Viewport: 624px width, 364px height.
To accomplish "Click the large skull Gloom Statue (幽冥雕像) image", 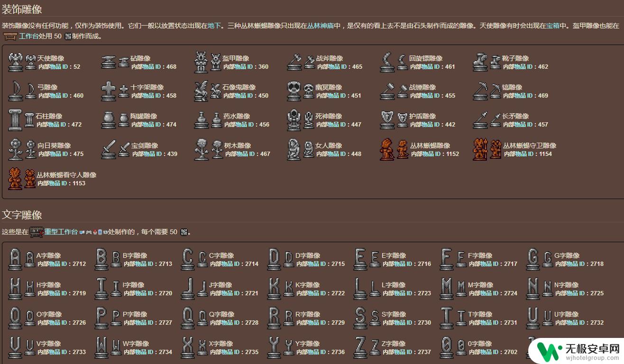I will (294, 91).
